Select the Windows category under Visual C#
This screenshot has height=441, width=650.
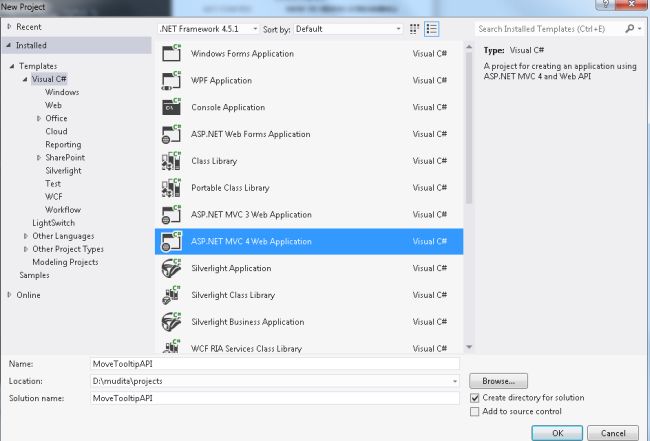tap(62, 92)
